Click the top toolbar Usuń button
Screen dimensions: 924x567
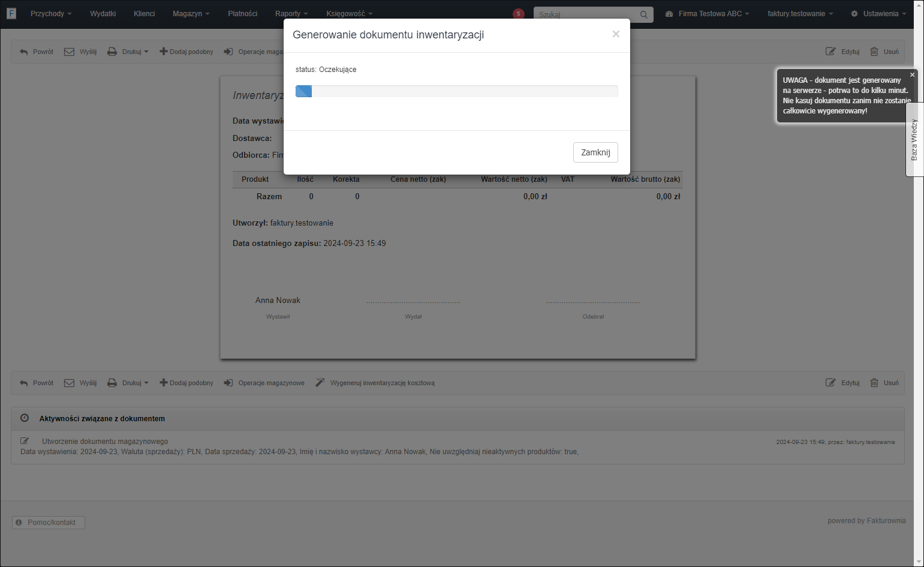pyautogui.click(x=884, y=52)
